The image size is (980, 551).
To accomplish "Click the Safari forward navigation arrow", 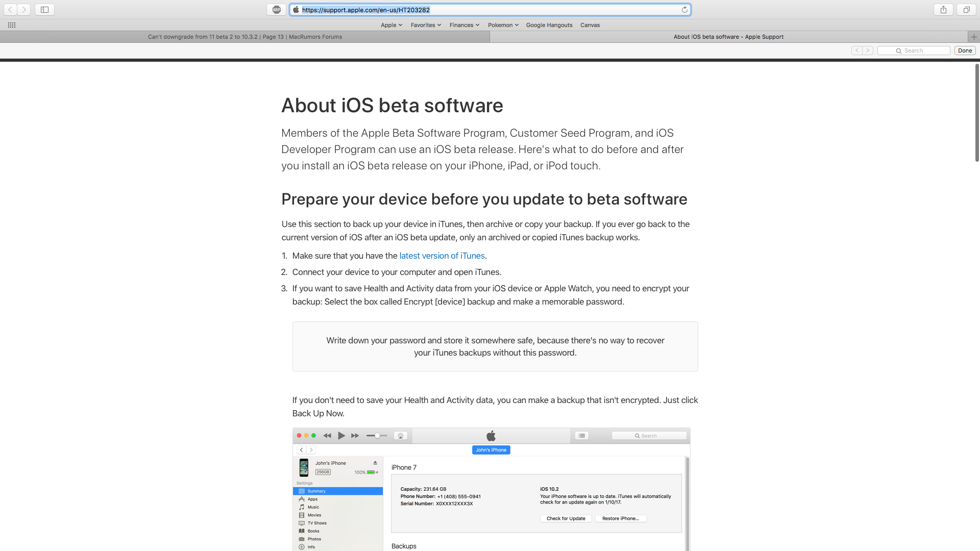I will coord(23,10).
